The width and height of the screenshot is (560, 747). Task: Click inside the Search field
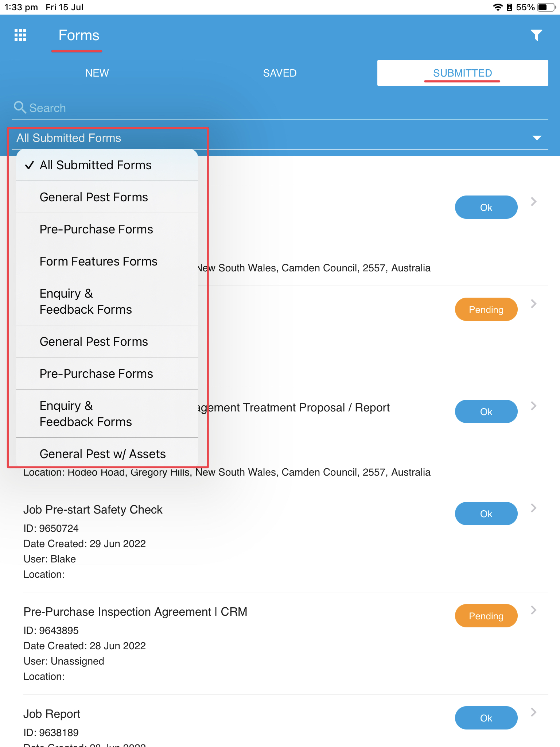click(x=109, y=108)
